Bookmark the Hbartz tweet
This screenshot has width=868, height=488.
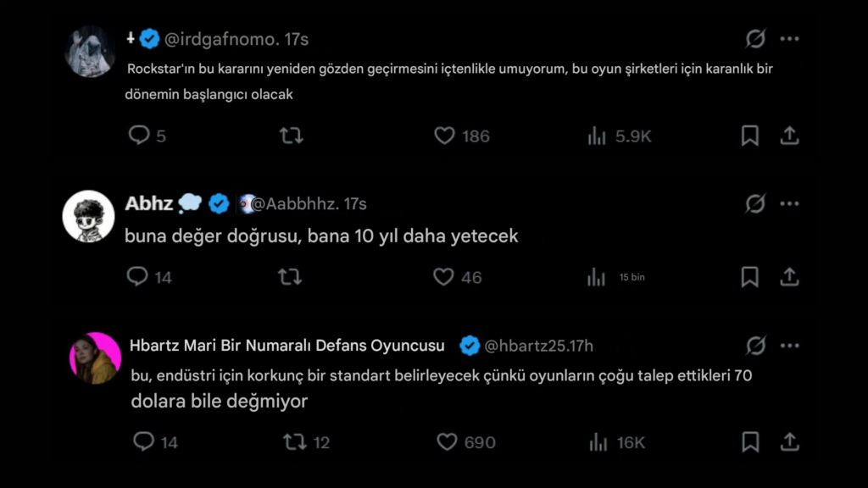tap(749, 441)
